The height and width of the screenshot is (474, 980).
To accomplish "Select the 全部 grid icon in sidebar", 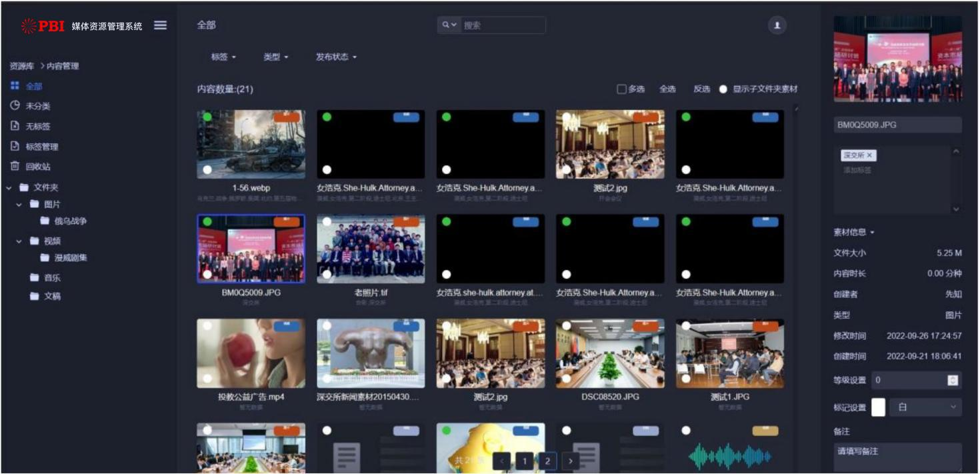I will pyautogui.click(x=15, y=86).
